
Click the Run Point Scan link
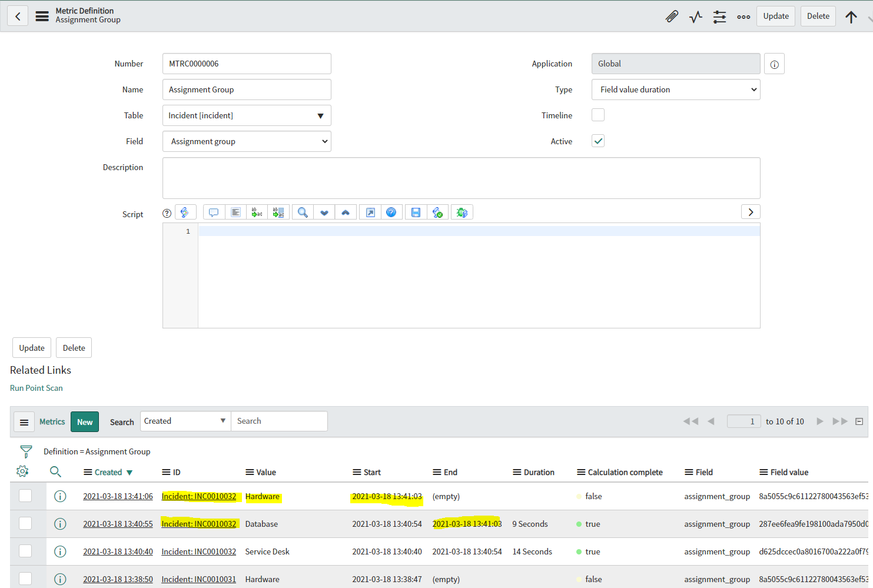[36, 388]
